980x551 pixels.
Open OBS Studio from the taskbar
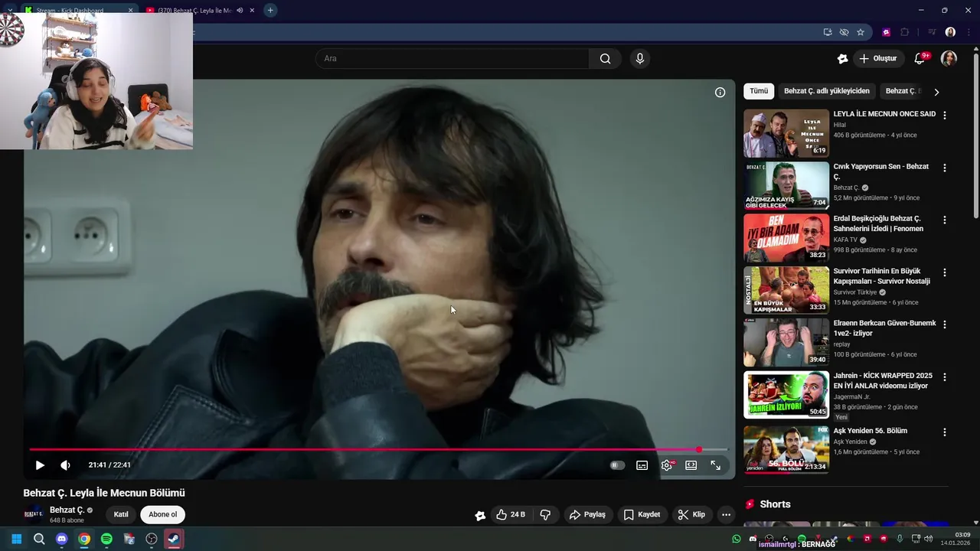(x=152, y=539)
